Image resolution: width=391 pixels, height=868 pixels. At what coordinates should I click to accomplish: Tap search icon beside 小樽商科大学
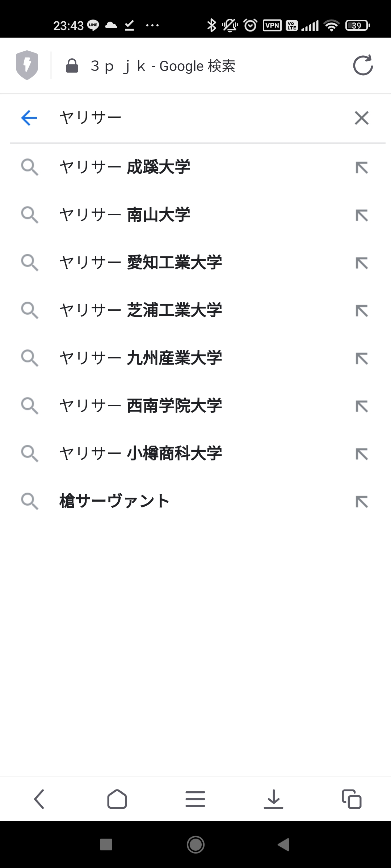tap(30, 454)
